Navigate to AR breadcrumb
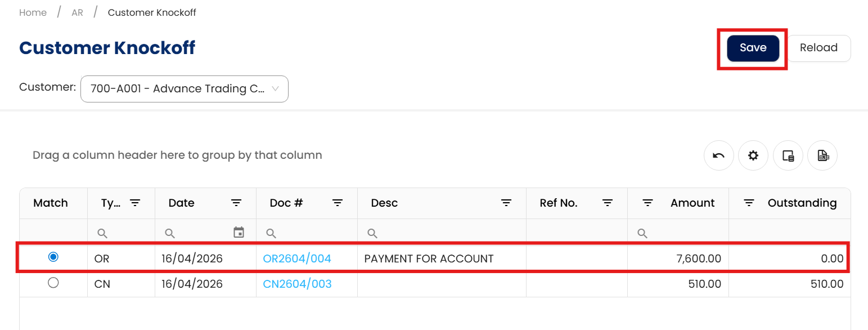Viewport: 868px width, 330px height. pos(77,12)
